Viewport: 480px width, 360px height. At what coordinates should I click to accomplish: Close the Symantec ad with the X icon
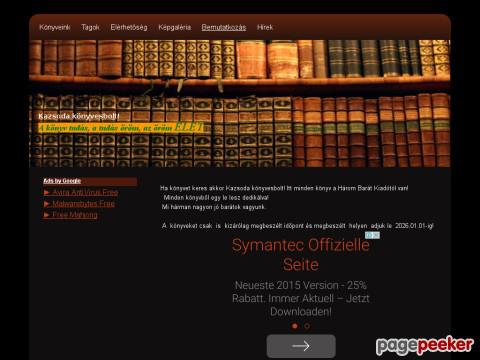376,235
